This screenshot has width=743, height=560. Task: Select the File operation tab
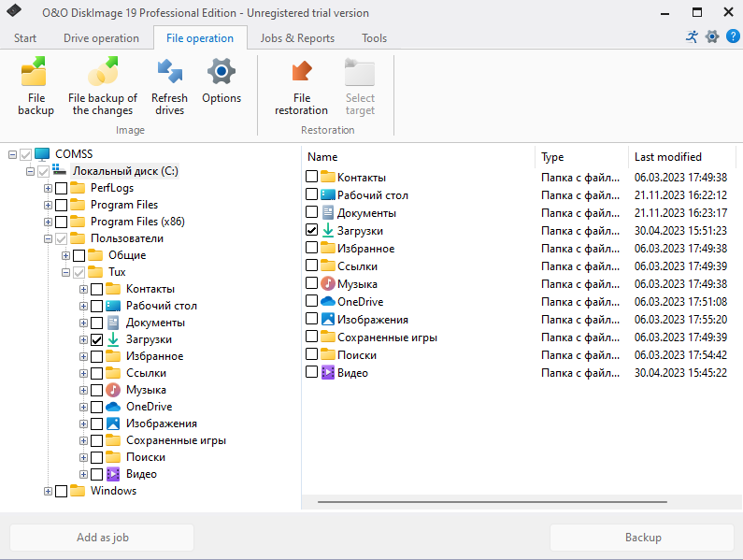click(200, 38)
